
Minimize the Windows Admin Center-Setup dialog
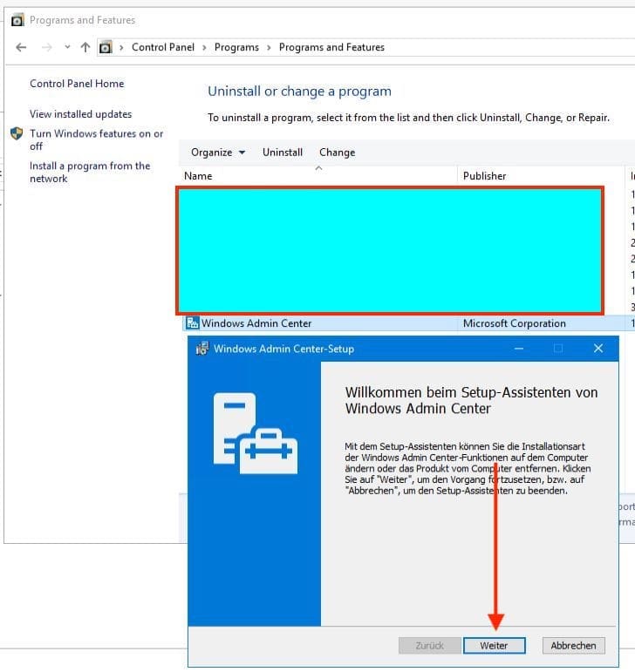click(519, 349)
